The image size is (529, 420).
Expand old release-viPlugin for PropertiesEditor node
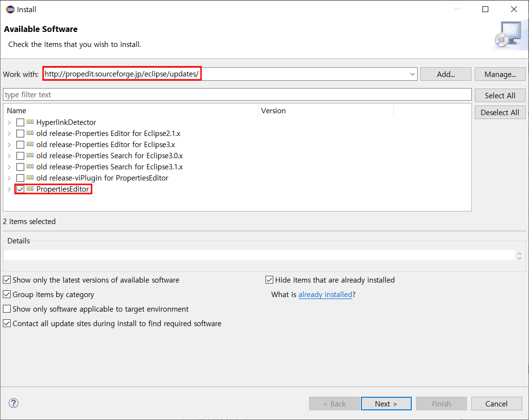click(x=10, y=178)
